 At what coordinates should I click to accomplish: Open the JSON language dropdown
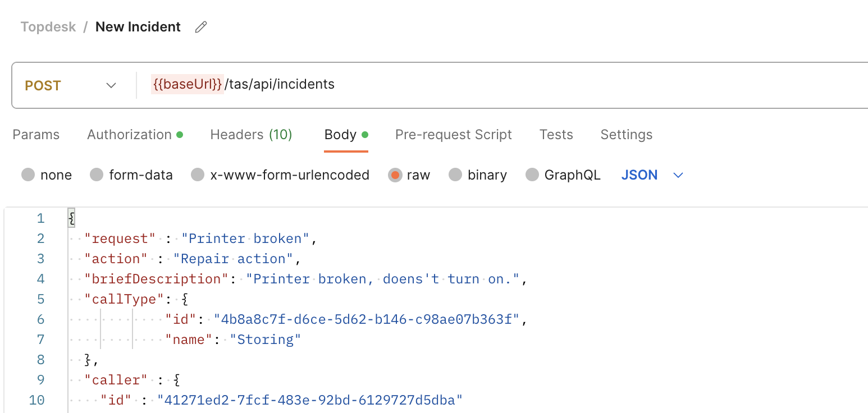pyautogui.click(x=651, y=175)
